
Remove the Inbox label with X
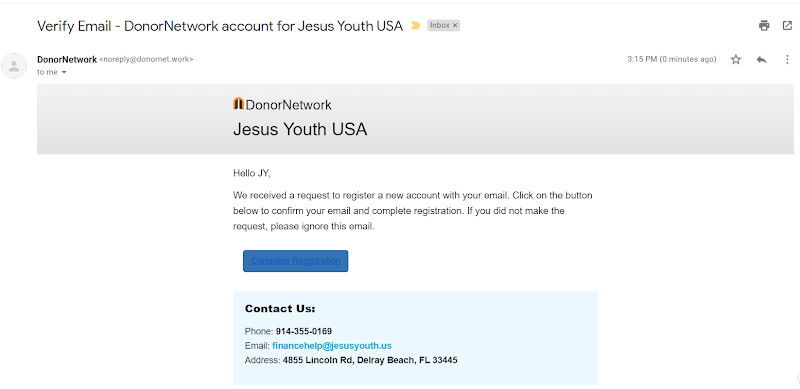point(455,25)
